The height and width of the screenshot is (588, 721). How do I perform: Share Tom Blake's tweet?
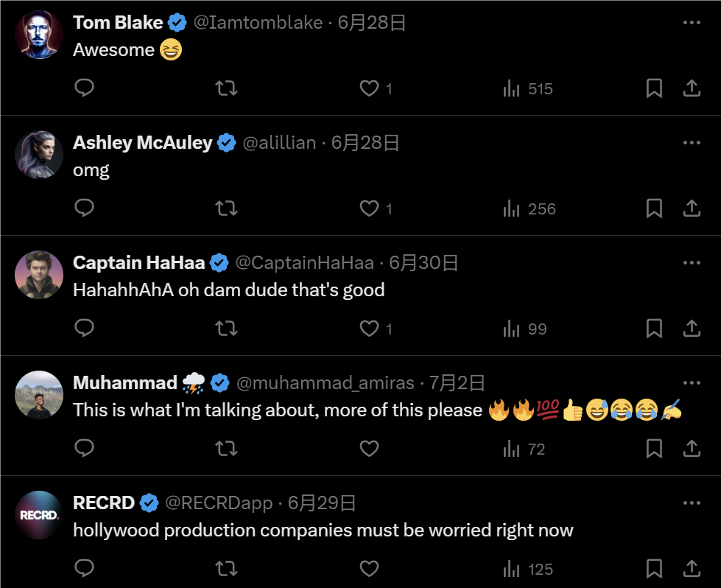(x=692, y=88)
